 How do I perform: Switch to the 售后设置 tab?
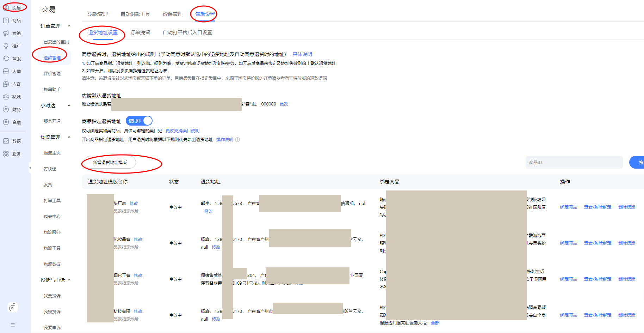pyautogui.click(x=205, y=14)
